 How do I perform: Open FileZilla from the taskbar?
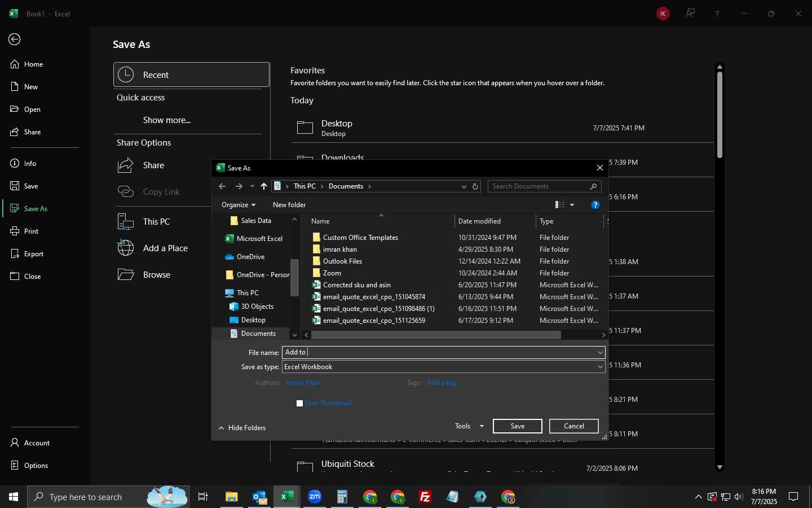425,497
